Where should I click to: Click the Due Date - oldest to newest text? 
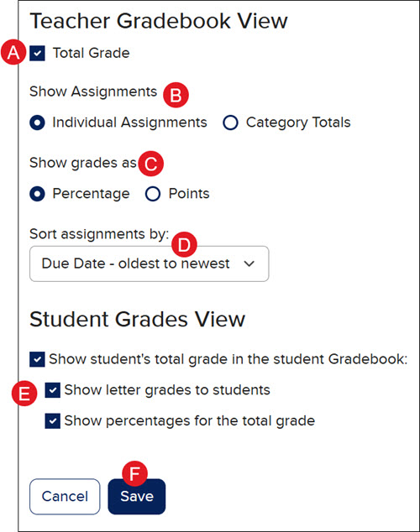135,263
